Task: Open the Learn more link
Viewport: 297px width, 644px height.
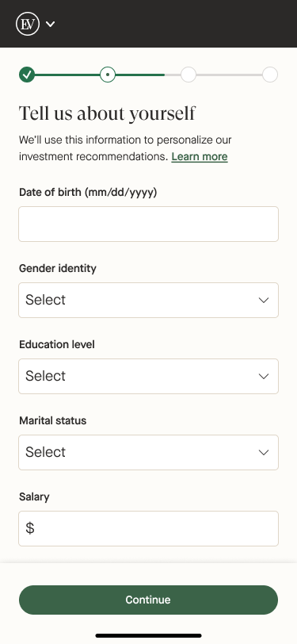Action: pyautogui.click(x=200, y=156)
